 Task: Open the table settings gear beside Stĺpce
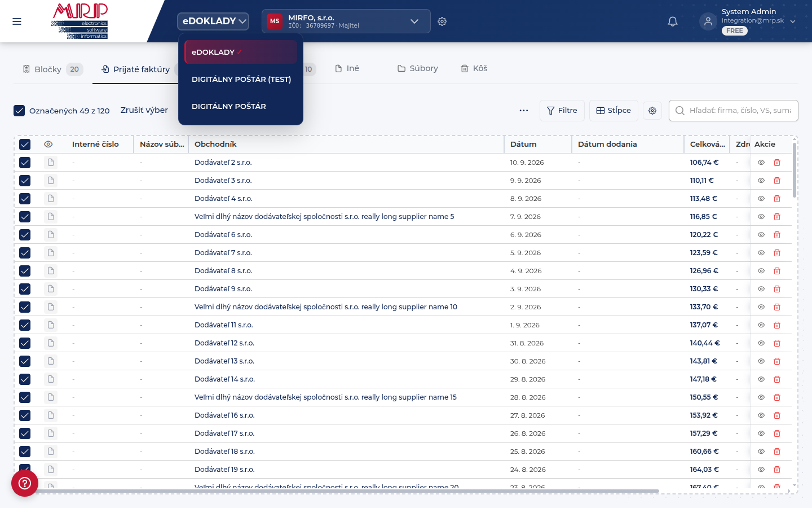coord(652,111)
